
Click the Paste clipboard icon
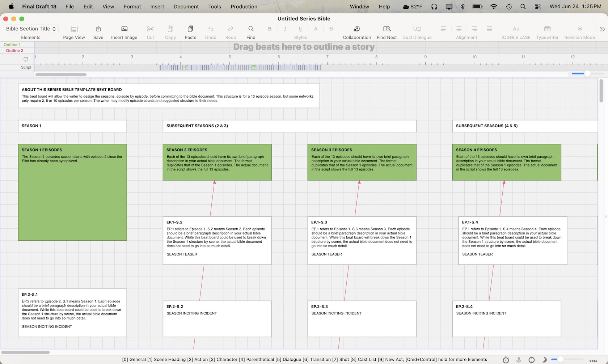click(190, 29)
